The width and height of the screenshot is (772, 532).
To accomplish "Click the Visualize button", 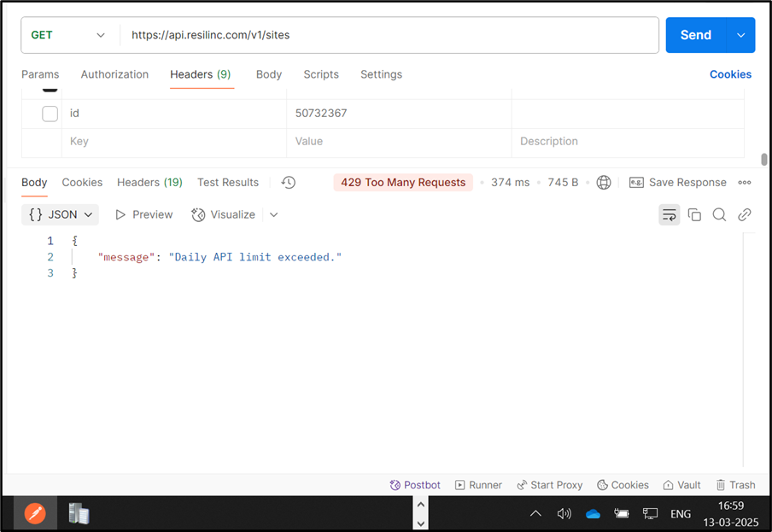I will coord(223,214).
